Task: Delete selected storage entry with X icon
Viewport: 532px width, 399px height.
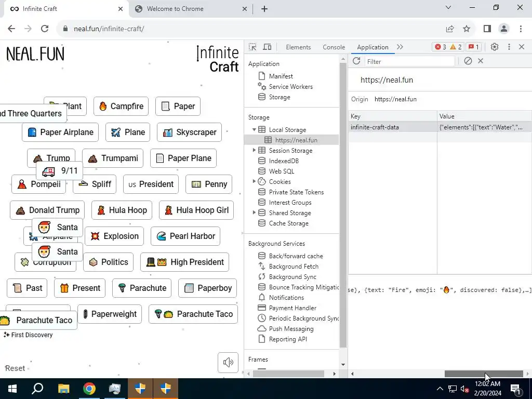Action: click(x=481, y=61)
